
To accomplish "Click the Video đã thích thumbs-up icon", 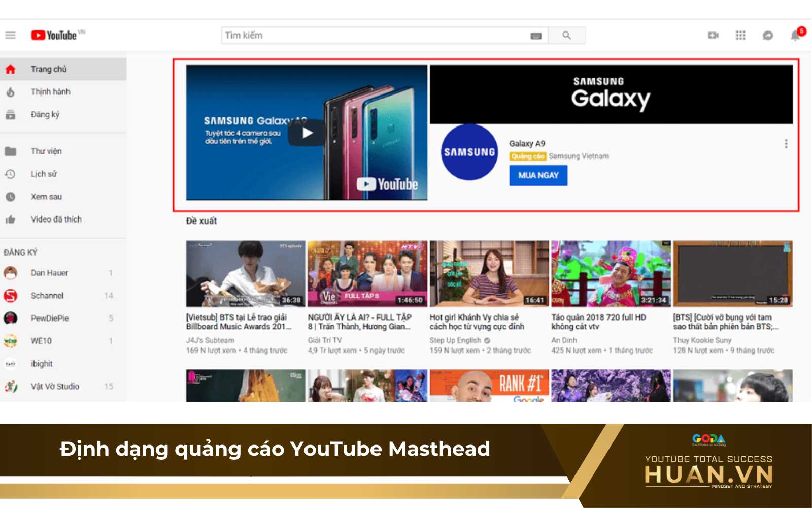I will tap(10, 219).
